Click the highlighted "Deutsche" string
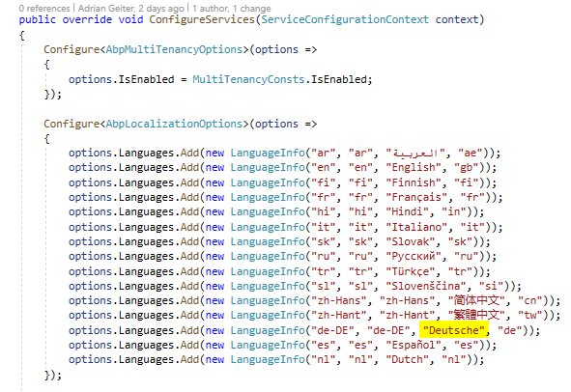This screenshot has height=392, width=571. 454,330
